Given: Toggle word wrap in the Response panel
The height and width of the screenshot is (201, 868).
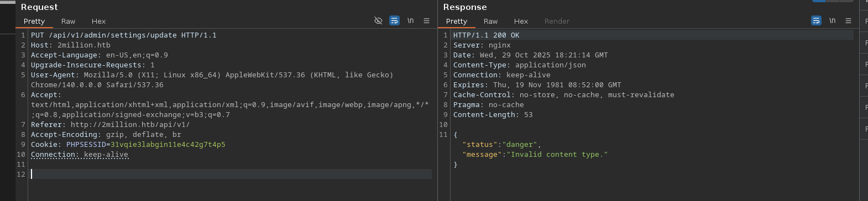Looking at the screenshot, I should pos(816,20).
